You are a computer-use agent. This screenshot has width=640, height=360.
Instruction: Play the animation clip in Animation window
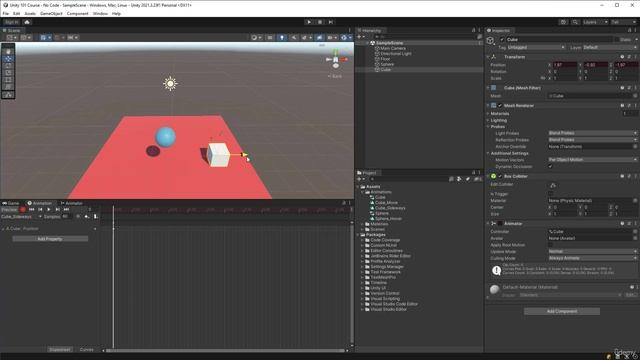(49, 209)
